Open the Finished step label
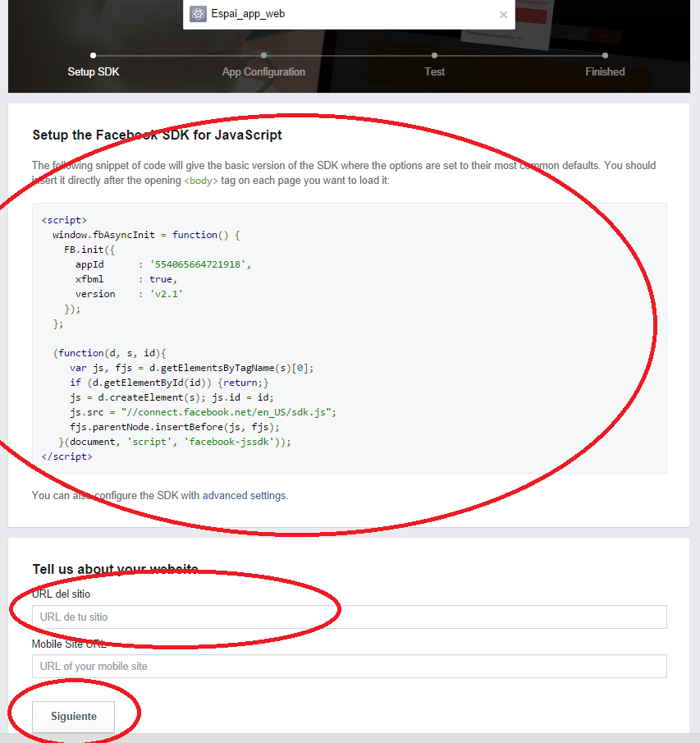 coord(605,72)
